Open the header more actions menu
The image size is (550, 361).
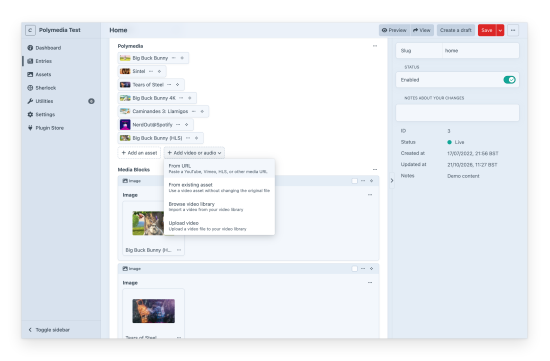pyautogui.click(x=513, y=30)
